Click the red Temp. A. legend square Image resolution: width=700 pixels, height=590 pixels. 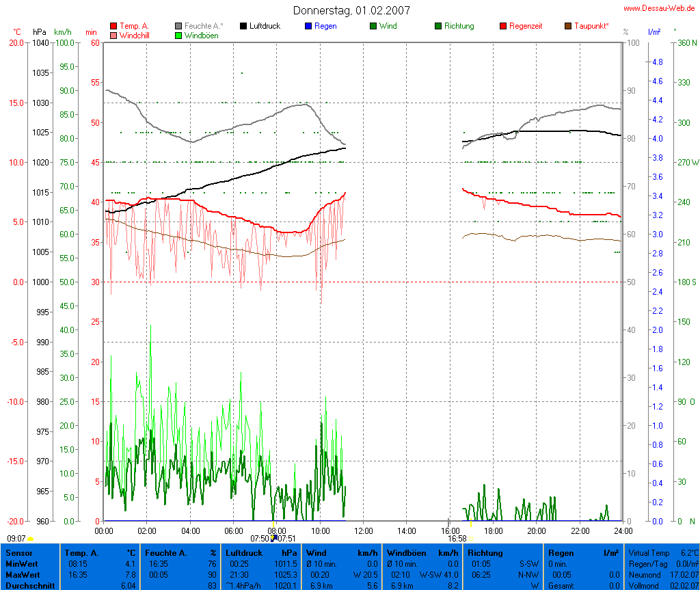[113, 26]
